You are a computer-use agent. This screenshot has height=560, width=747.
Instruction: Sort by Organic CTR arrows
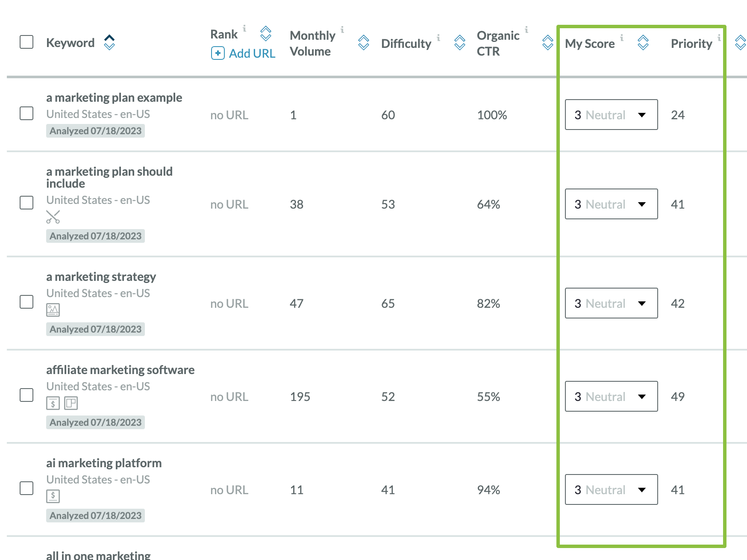547,42
